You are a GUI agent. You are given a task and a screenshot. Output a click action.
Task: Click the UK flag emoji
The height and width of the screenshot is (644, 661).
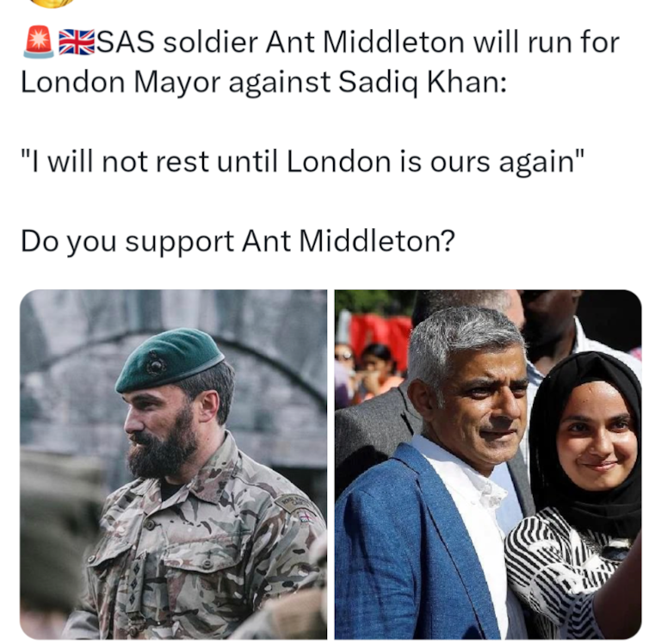(77, 42)
